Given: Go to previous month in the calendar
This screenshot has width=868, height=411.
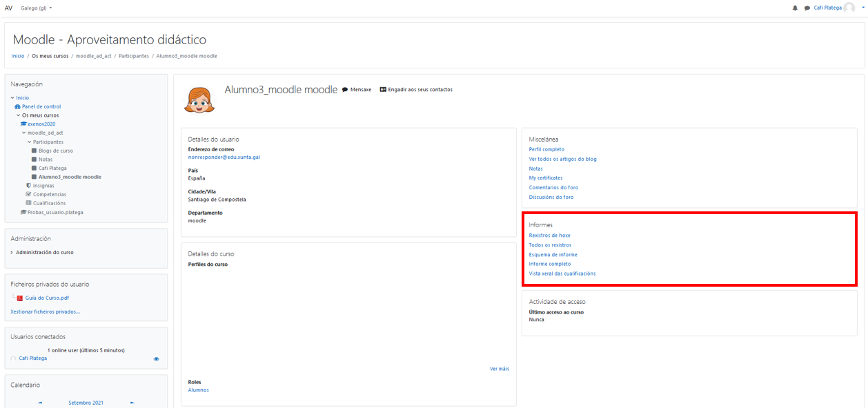Looking at the screenshot, I should [40, 403].
